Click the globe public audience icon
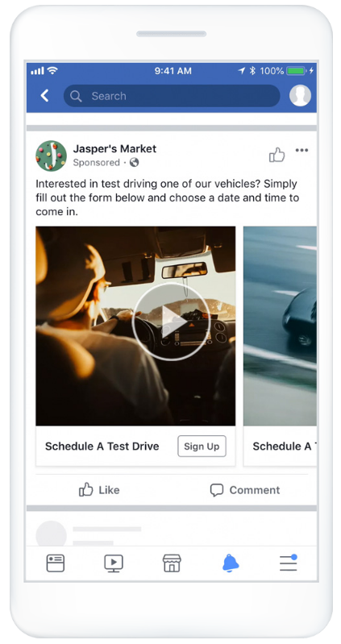Screen dimensions: 341x644 click(135, 163)
